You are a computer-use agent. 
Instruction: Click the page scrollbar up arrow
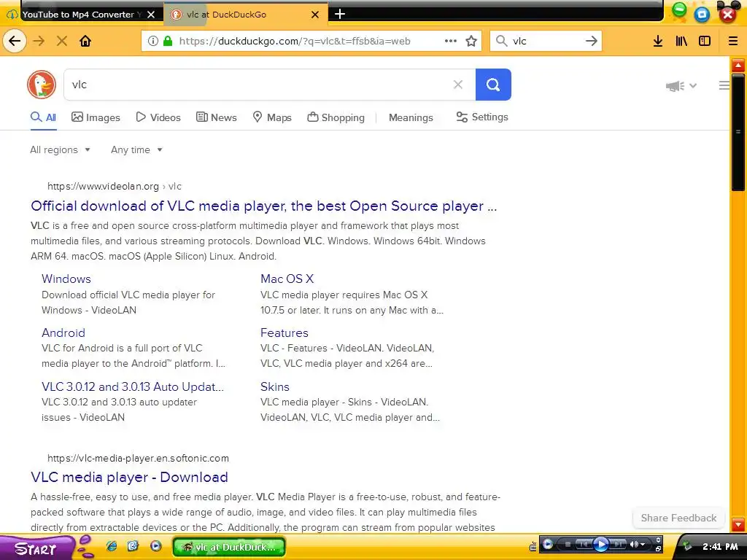click(738, 65)
